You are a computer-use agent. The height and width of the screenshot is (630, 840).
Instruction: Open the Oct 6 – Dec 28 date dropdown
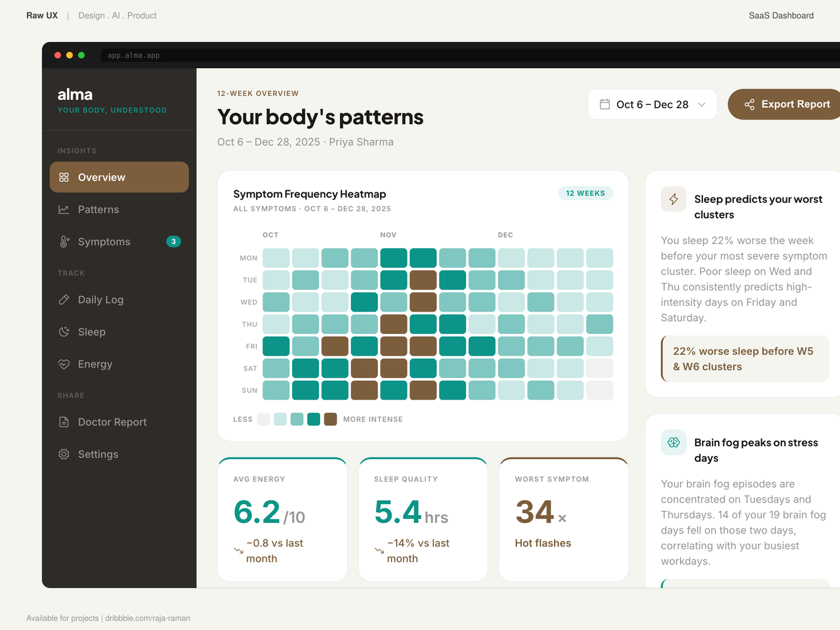coord(652,104)
